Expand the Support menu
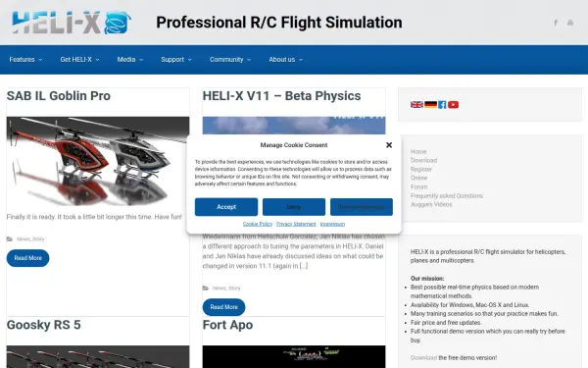 click(x=176, y=59)
